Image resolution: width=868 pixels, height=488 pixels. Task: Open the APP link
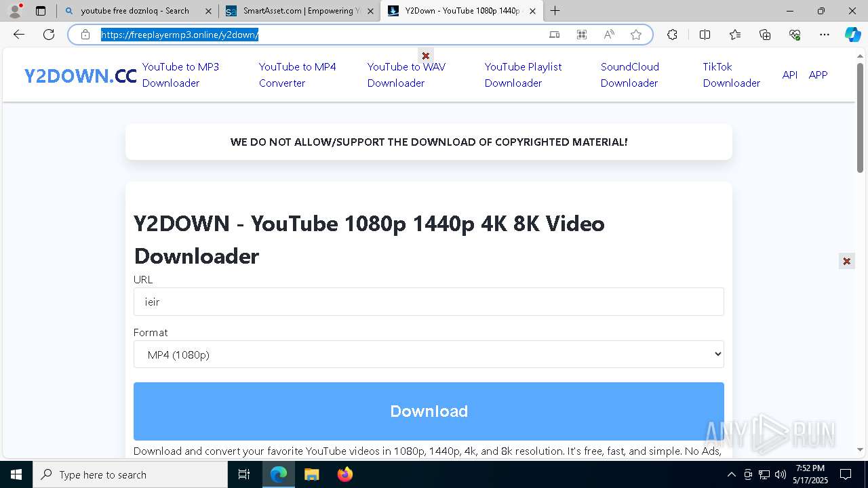[x=818, y=75]
